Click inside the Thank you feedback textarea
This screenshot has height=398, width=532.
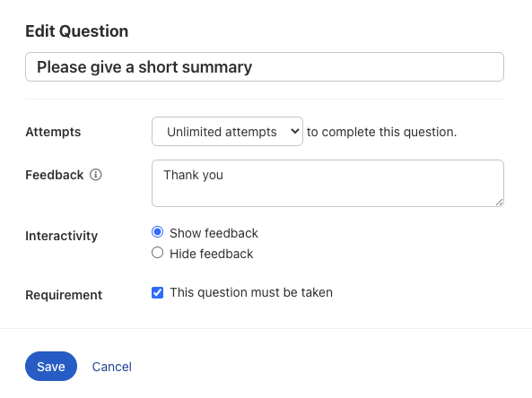pos(327,184)
